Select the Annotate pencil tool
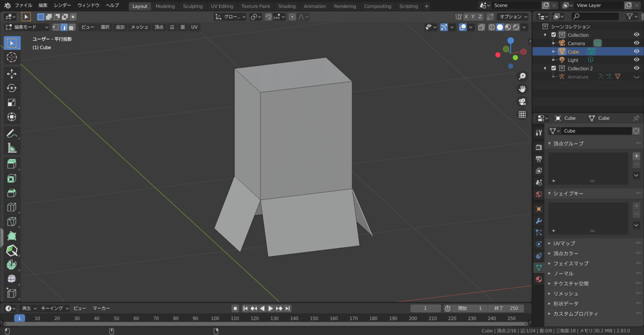The width and height of the screenshot is (644, 335). pyautogui.click(x=12, y=133)
